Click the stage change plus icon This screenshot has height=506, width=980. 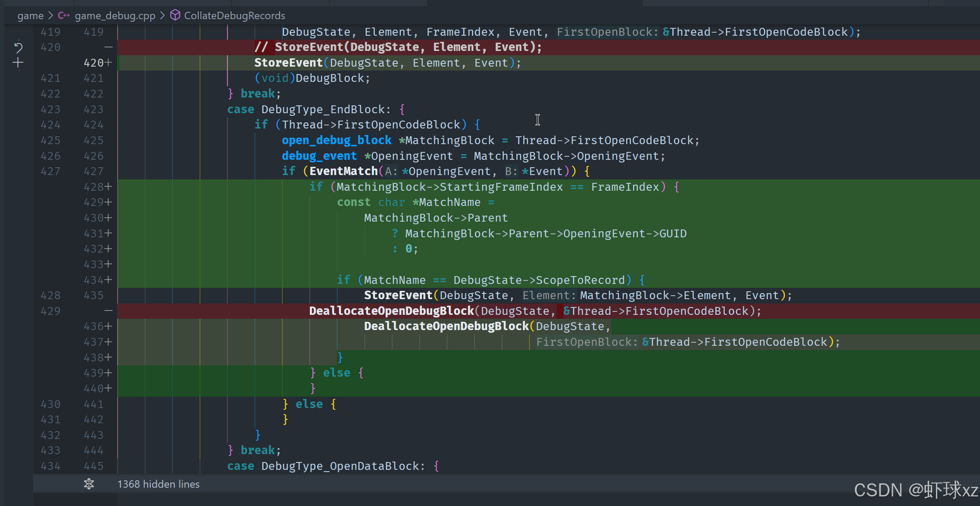[18, 63]
